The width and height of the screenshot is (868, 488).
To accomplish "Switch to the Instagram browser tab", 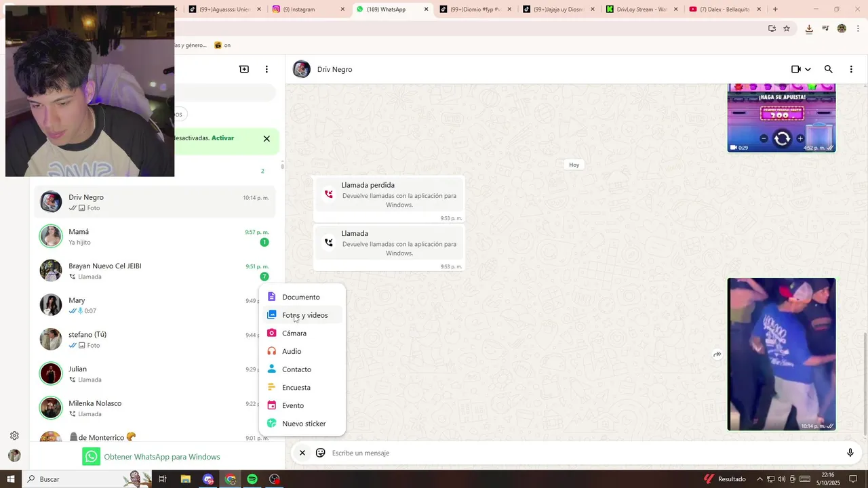I will (x=309, y=9).
